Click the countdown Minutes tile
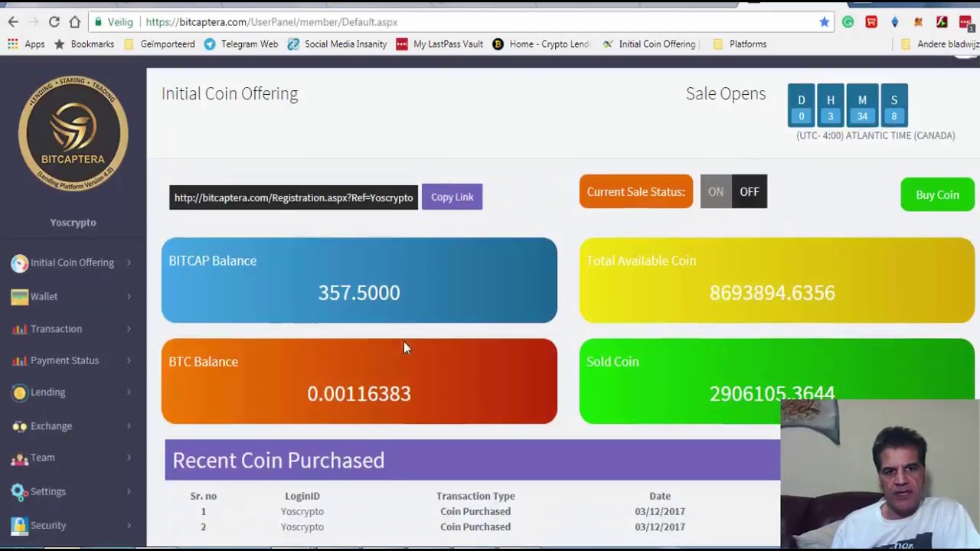This screenshot has width=980, height=551. click(862, 106)
